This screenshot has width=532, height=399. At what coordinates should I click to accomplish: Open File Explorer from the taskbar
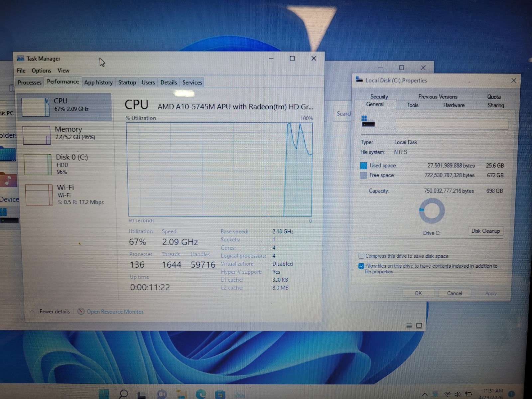pyautogui.click(x=181, y=395)
